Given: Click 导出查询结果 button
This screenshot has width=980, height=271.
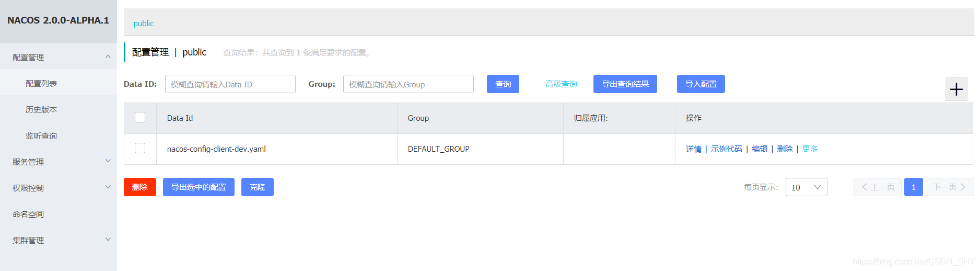Looking at the screenshot, I should pos(625,84).
